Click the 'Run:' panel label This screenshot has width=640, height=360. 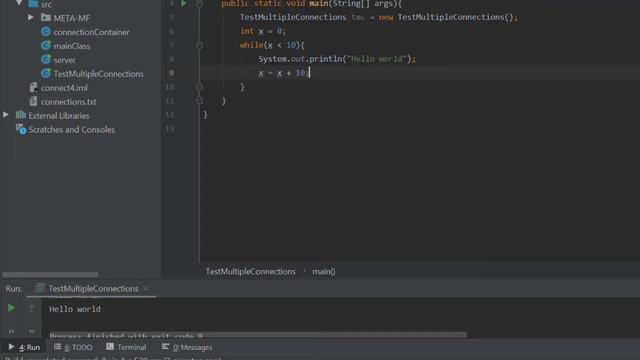tap(14, 289)
